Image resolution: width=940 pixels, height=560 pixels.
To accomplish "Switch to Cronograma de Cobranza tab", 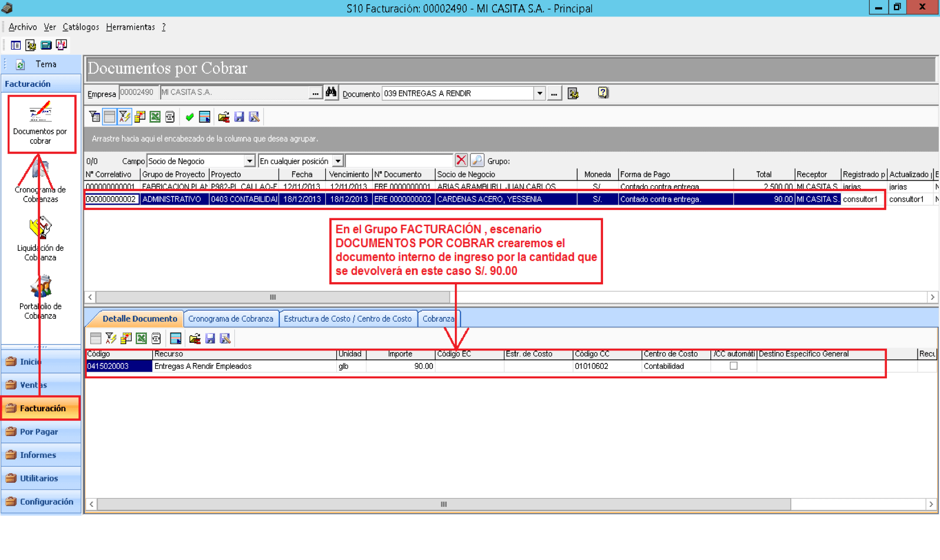I will pos(231,319).
